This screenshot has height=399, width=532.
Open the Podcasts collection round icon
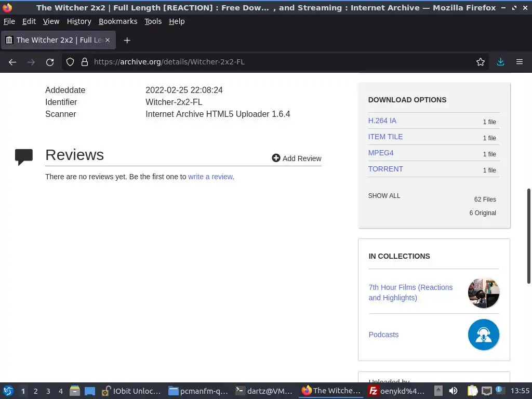tap(483, 335)
